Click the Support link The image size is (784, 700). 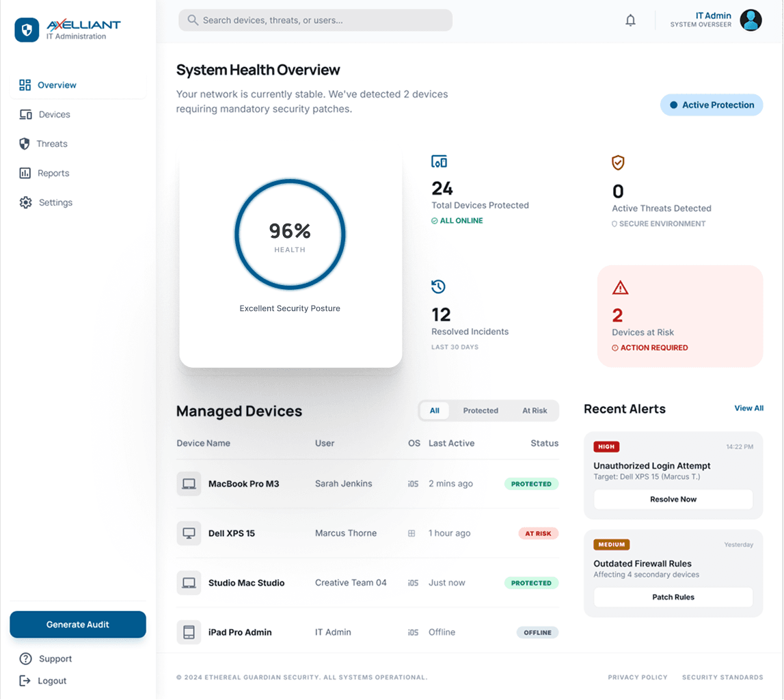click(55, 659)
